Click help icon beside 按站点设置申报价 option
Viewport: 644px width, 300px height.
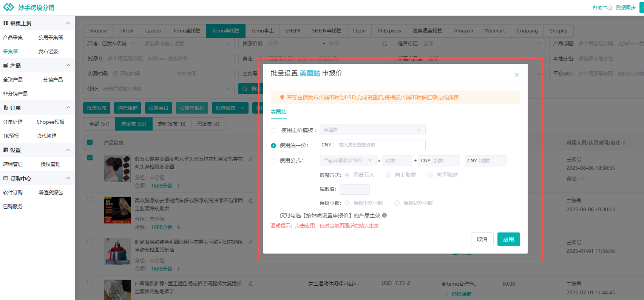click(x=385, y=215)
